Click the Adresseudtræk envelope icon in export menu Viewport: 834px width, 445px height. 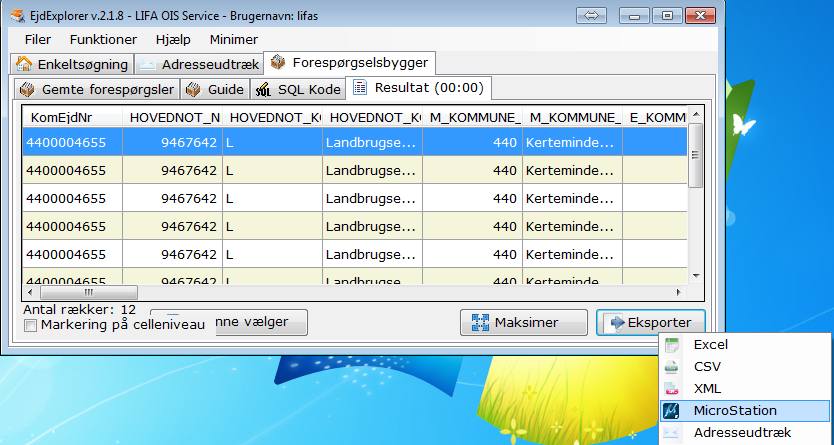(x=672, y=432)
